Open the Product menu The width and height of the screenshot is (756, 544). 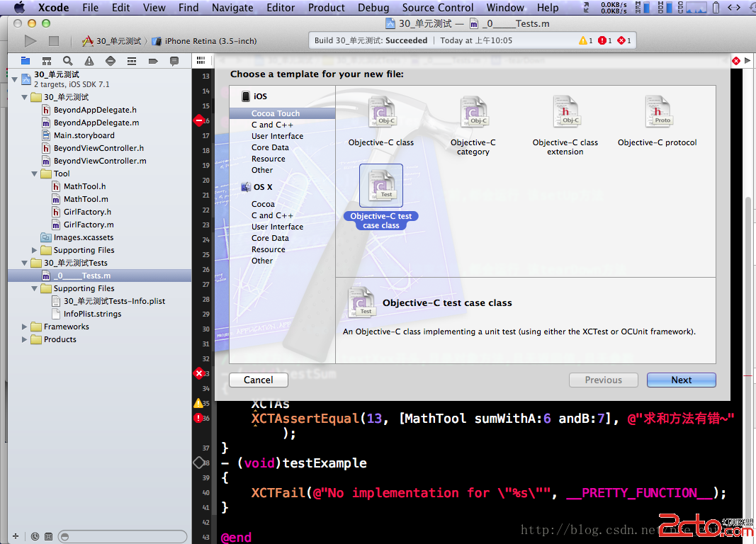point(327,7)
